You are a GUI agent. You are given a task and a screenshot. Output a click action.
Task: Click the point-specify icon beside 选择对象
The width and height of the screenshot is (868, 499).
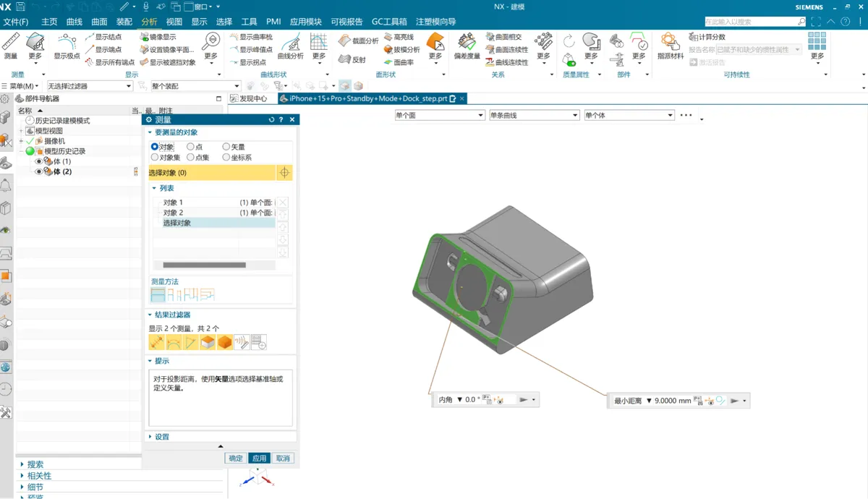284,173
